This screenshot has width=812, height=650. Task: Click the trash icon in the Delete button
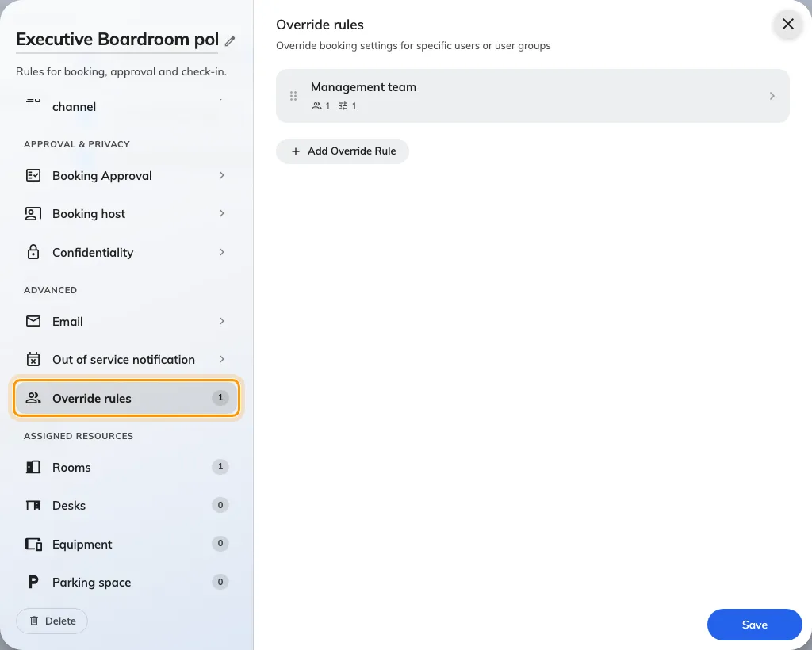pyautogui.click(x=34, y=621)
